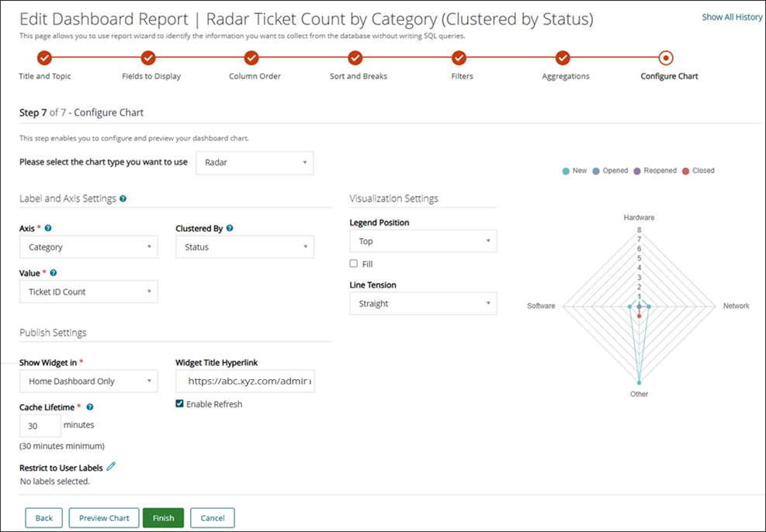Click the Sort and Breaks step checkmark
The width and height of the screenshot is (766, 532).
point(355,58)
